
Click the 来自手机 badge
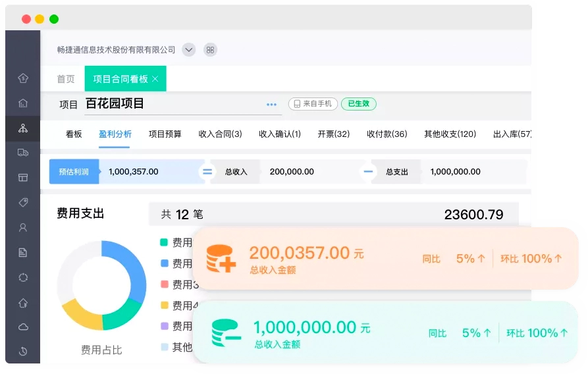(x=313, y=104)
